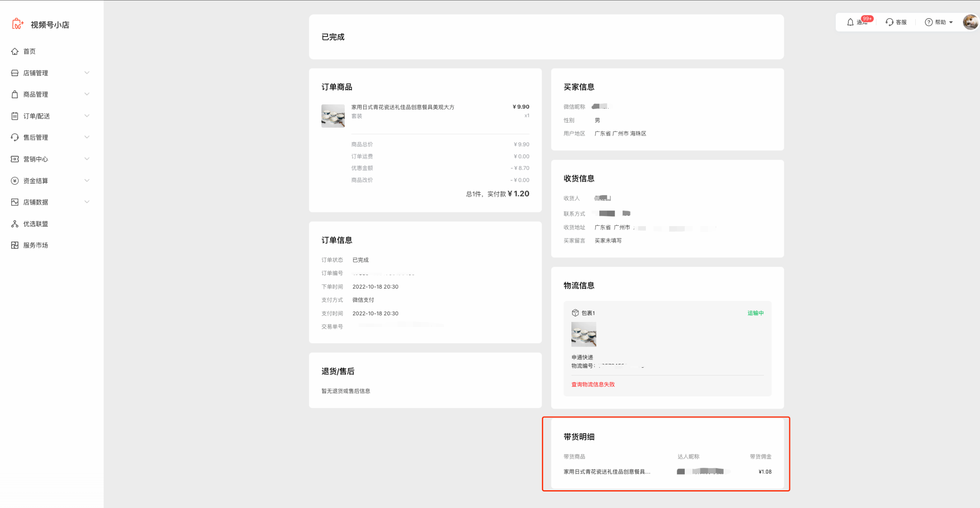This screenshot has width=980, height=508.
Task: Select the 售后管理 menu item
Action: pos(36,137)
